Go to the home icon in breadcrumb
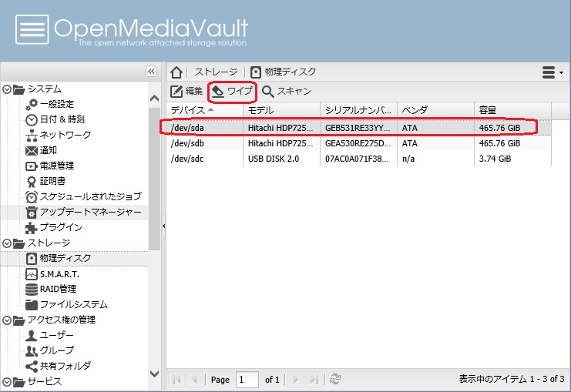This screenshot has height=392, width=571. [x=176, y=72]
